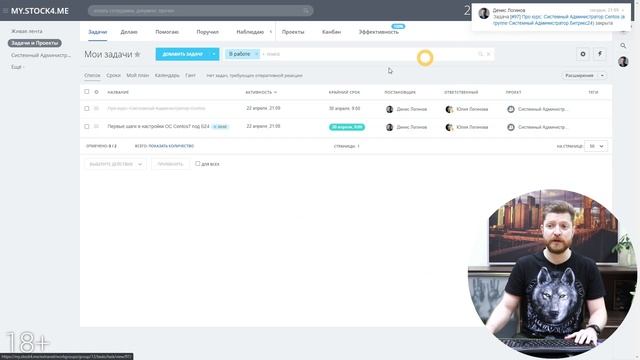Switch to the Календарь view

(167, 76)
